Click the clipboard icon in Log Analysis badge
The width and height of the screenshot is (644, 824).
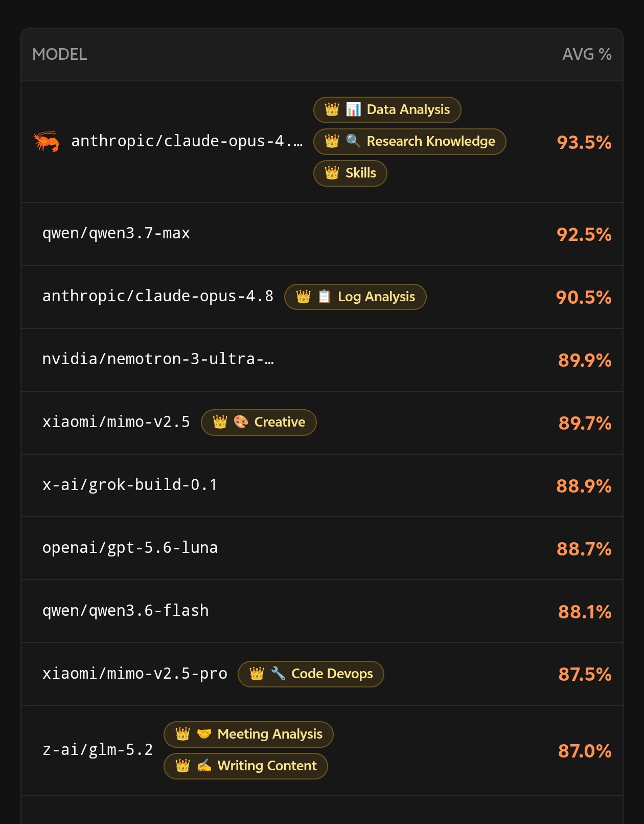click(x=324, y=297)
